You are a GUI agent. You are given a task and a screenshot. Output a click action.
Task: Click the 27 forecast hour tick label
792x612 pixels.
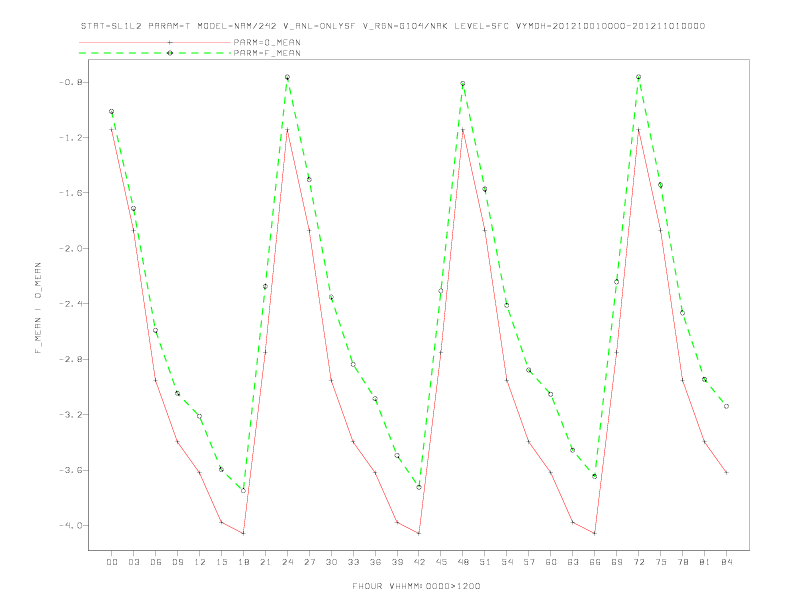pos(309,562)
